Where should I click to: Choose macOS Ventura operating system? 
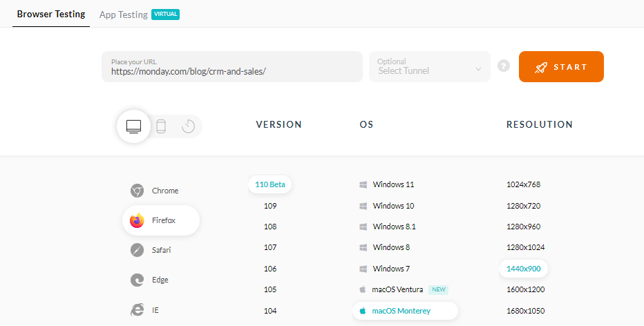[397, 289]
